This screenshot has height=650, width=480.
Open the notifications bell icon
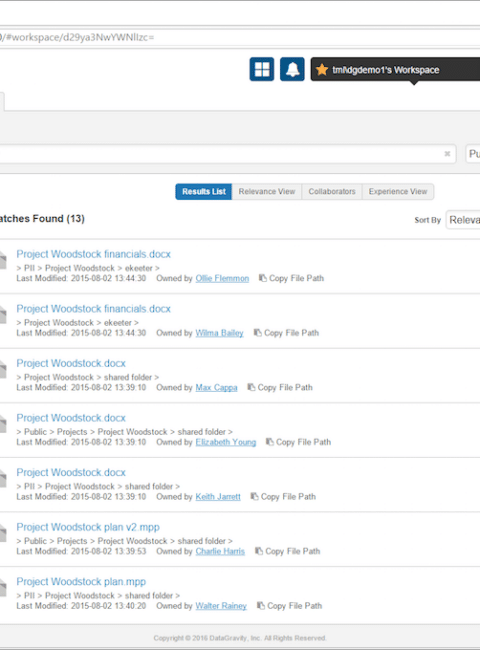click(x=292, y=69)
